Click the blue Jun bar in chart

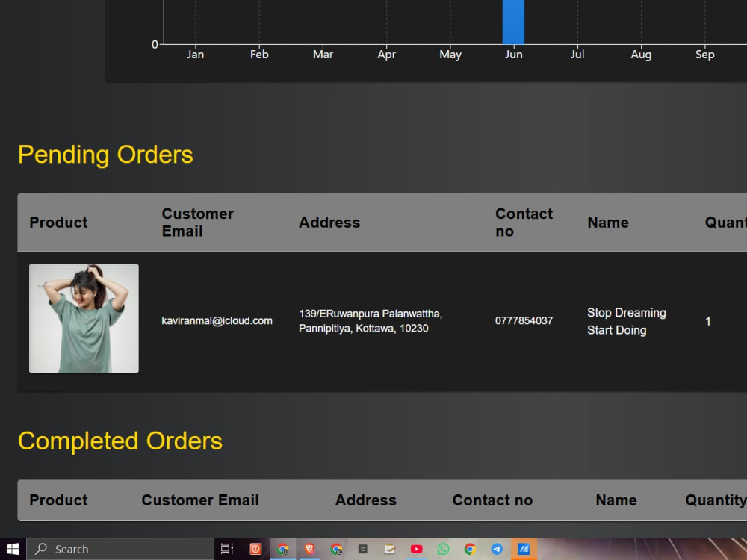[x=514, y=22]
